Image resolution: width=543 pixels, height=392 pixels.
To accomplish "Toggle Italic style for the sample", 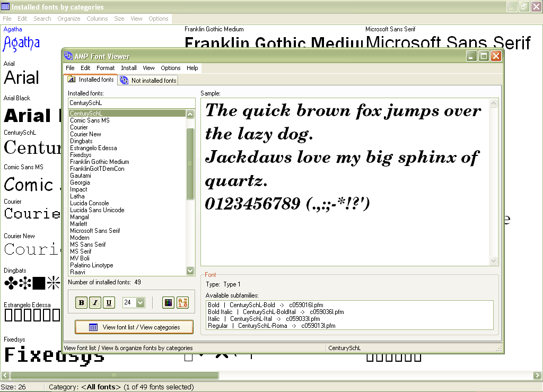I will coord(95,302).
